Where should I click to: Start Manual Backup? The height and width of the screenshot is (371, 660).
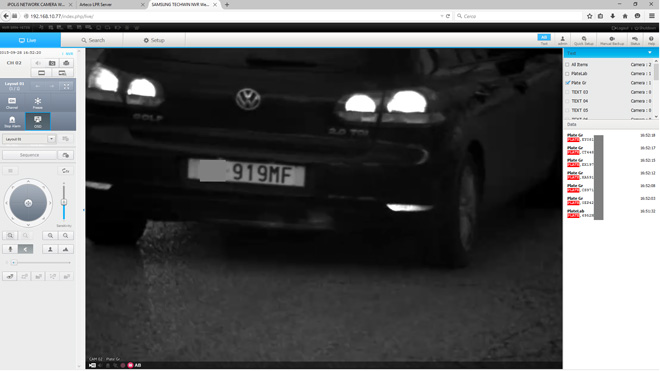(x=612, y=40)
